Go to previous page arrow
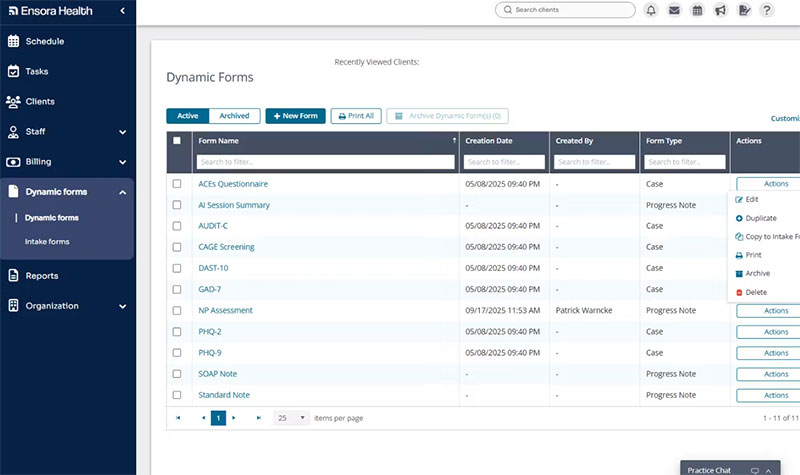Image resolution: width=800 pixels, height=475 pixels. click(203, 418)
